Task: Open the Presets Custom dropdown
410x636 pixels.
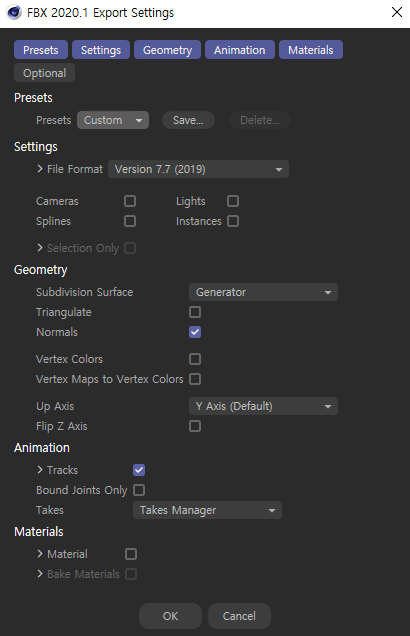Action: click(113, 120)
